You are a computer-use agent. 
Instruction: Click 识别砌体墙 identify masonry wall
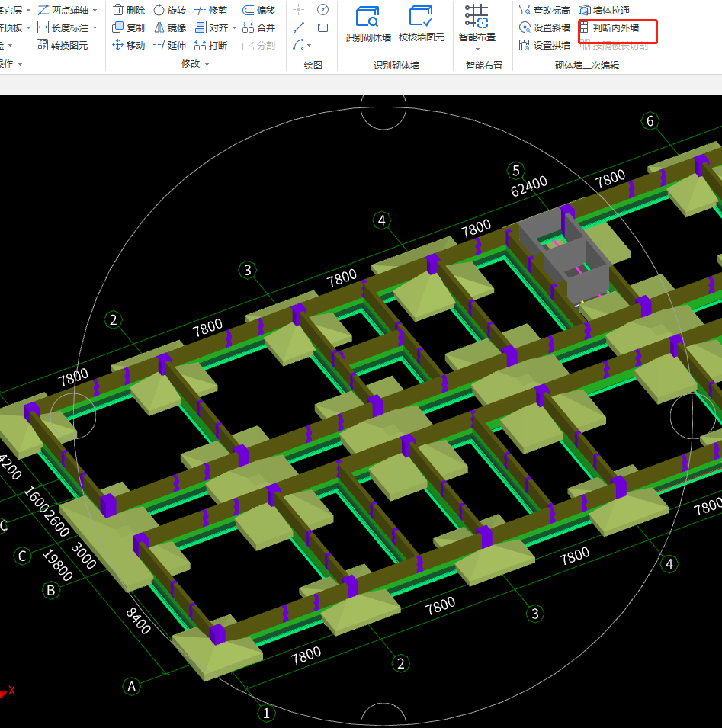coord(367,24)
